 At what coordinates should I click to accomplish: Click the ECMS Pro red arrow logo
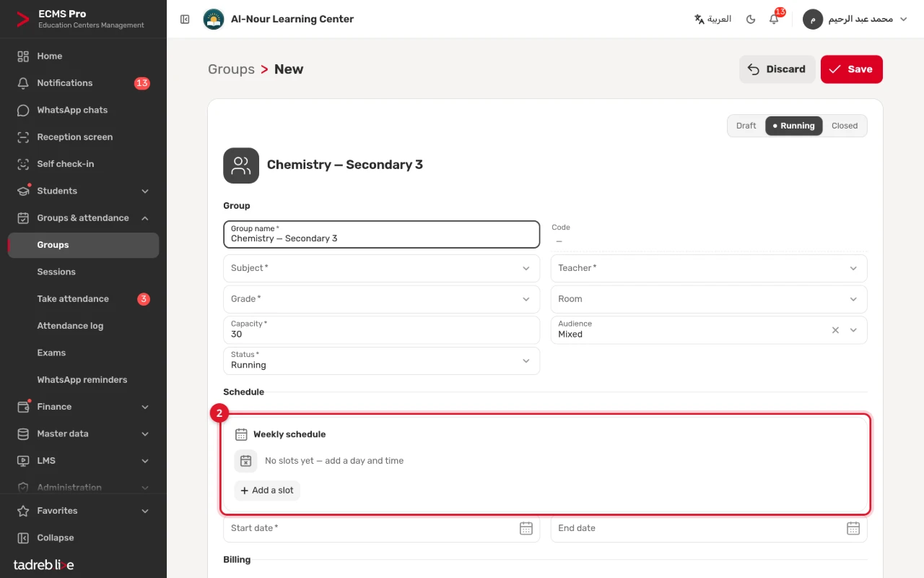23,20
